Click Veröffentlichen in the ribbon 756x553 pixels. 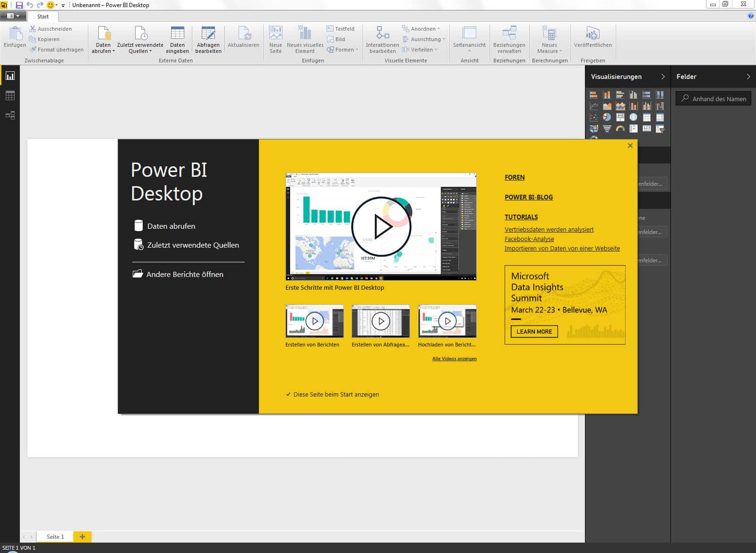[593, 37]
